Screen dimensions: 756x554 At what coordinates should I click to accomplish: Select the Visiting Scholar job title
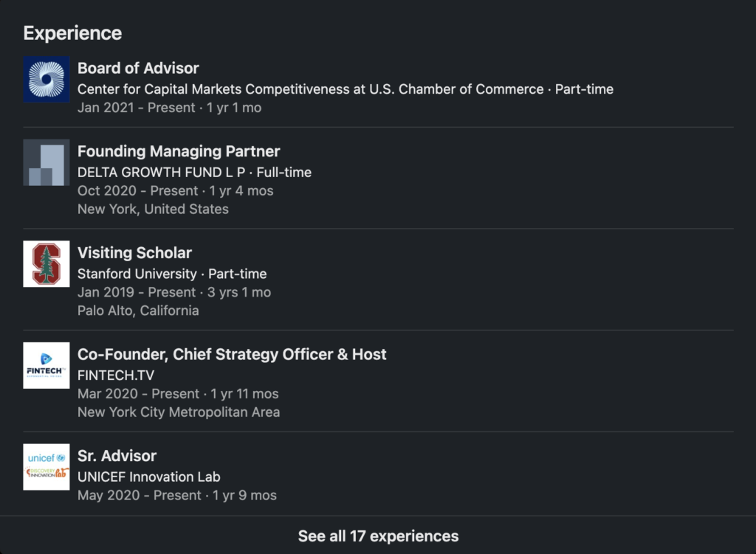pyautogui.click(x=134, y=252)
